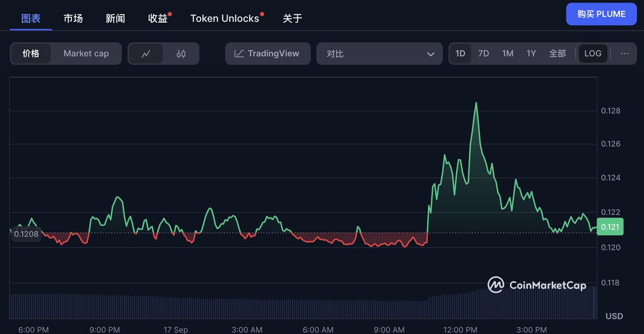The width and height of the screenshot is (644, 334).
Task: Set time range to 7D
Action: (x=484, y=54)
